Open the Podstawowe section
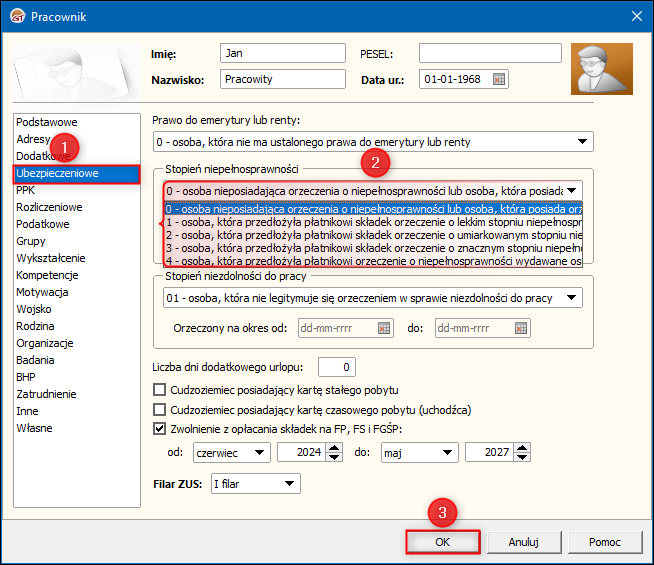 (47, 122)
